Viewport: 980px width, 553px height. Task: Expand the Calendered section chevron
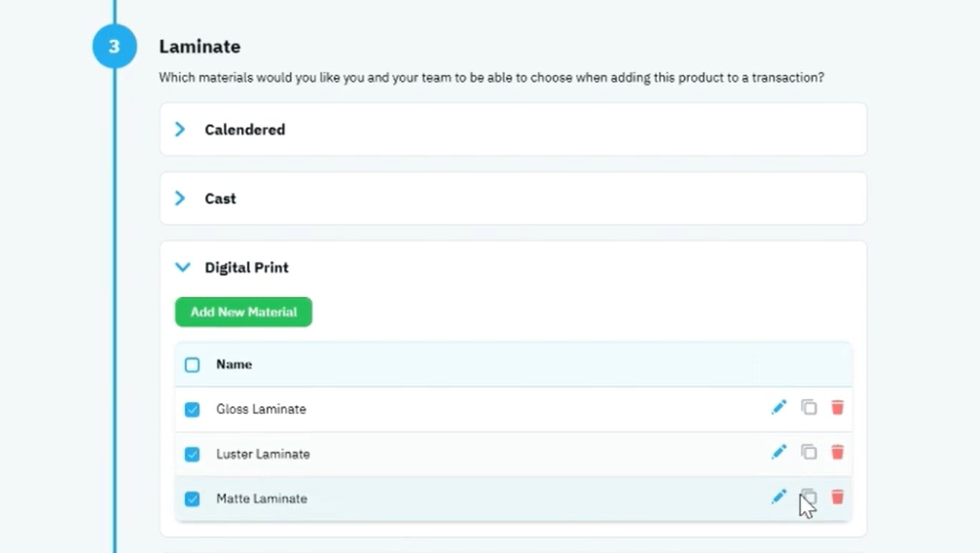pyautogui.click(x=180, y=129)
